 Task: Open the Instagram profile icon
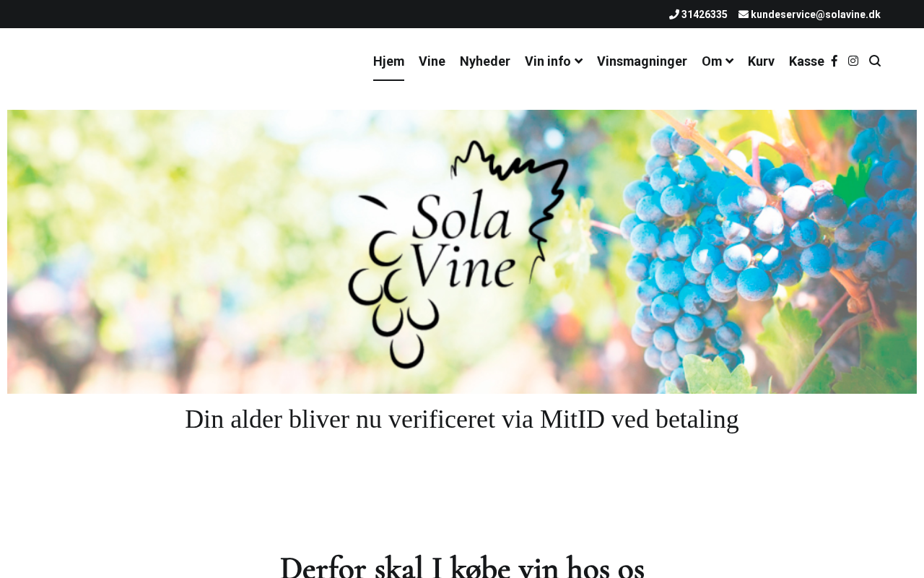(853, 61)
